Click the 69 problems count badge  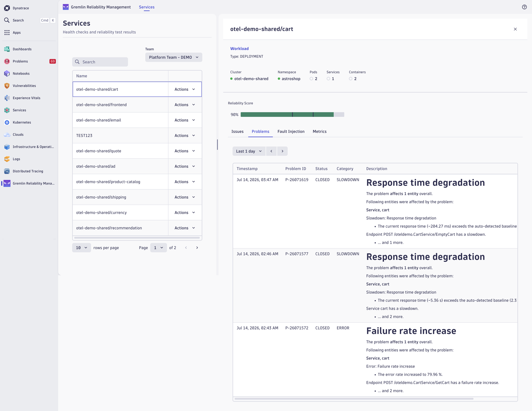pyautogui.click(x=52, y=61)
